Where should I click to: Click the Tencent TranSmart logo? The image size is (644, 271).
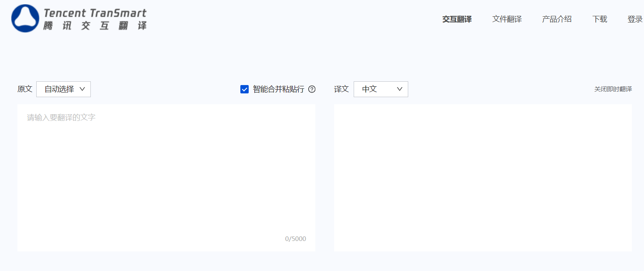pos(79,19)
